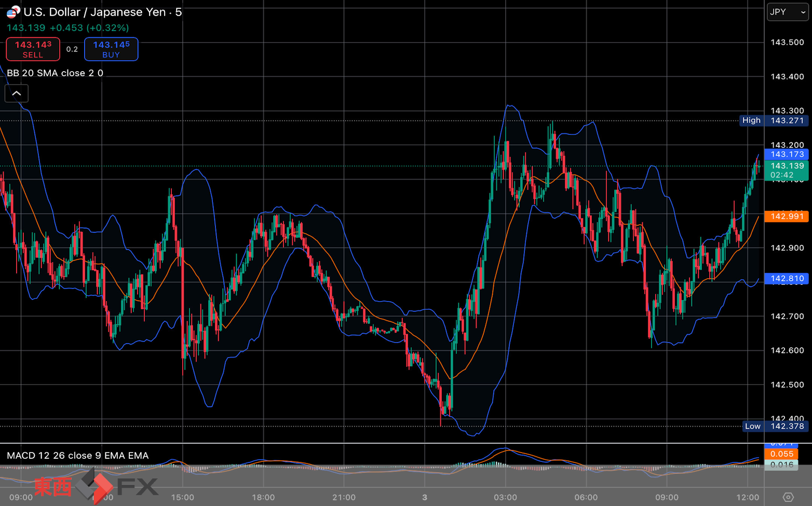Collapse the indicator legend with chevron

17,93
